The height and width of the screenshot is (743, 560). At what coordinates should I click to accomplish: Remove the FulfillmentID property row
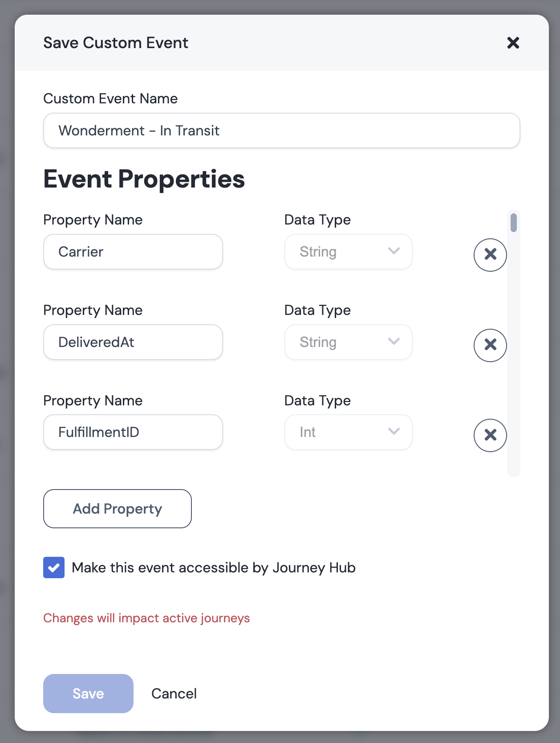coord(490,435)
